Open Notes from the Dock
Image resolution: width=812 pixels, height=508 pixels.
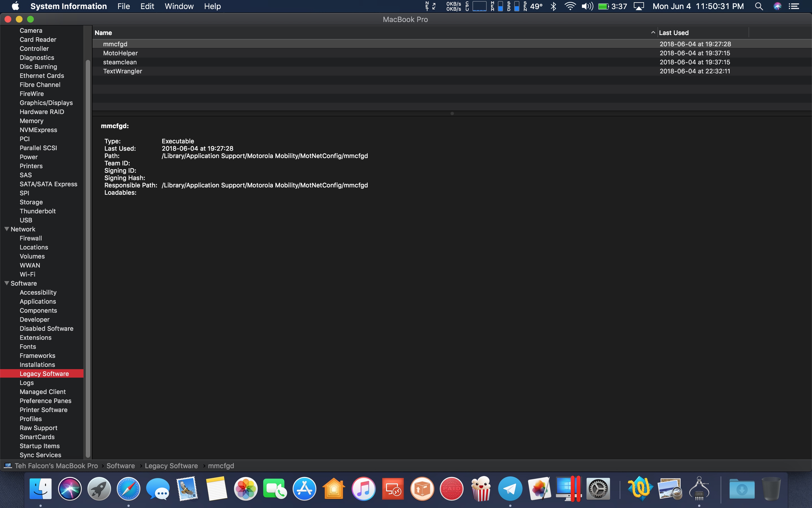[x=217, y=489]
